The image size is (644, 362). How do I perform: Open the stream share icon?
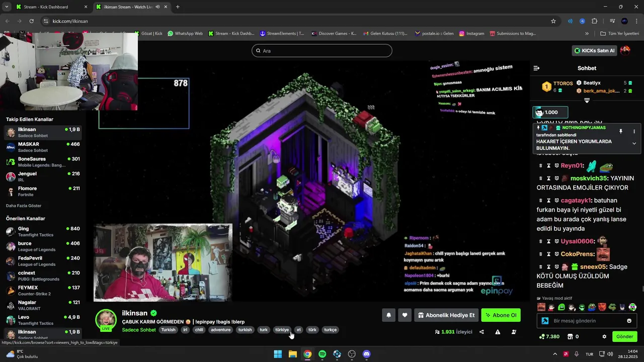point(481,332)
